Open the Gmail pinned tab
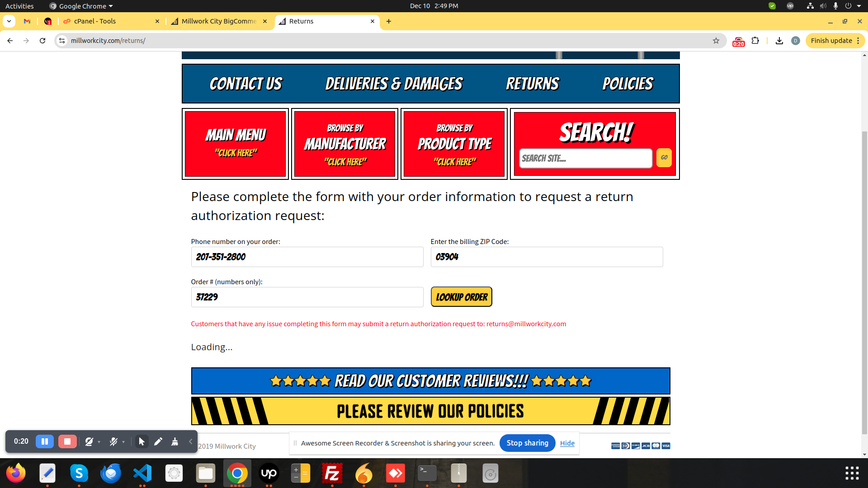 [27, 21]
